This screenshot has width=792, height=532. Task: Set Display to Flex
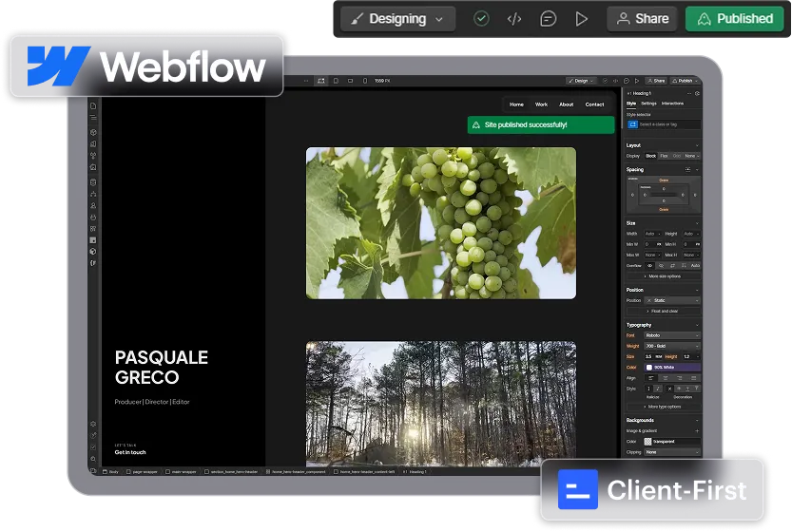665,156
